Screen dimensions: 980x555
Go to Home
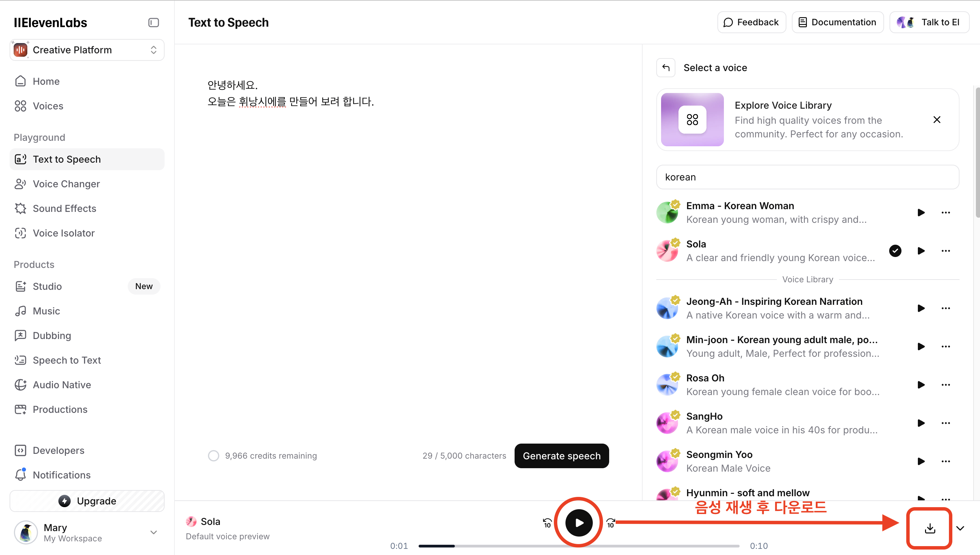46,81
